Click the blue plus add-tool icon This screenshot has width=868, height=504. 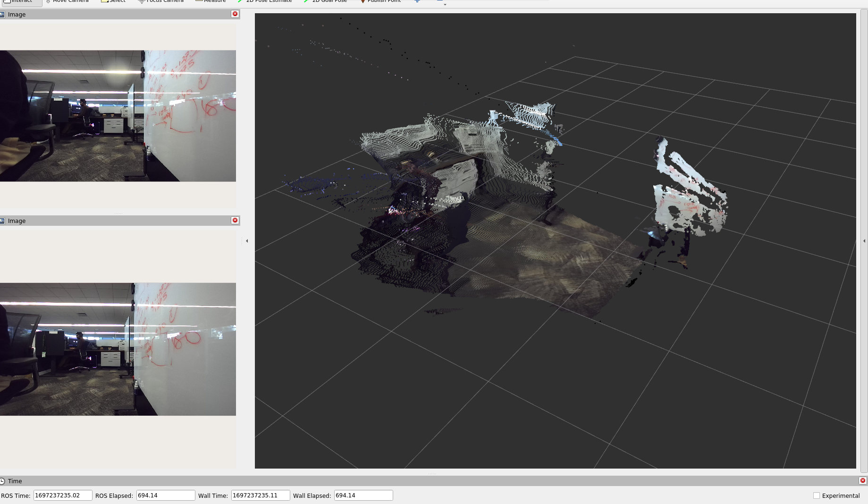pos(417,1)
